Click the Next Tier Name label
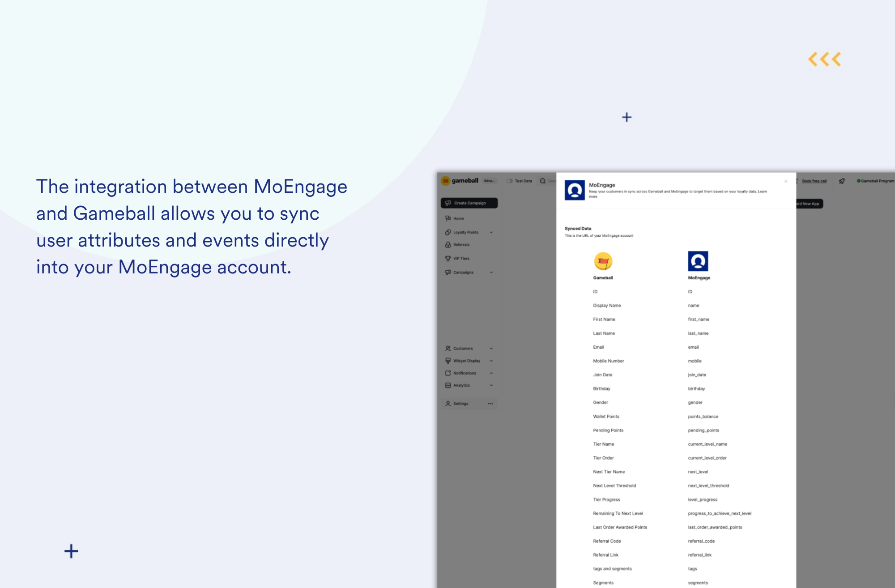Image resolution: width=895 pixels, height=588 pixels. 609,472
